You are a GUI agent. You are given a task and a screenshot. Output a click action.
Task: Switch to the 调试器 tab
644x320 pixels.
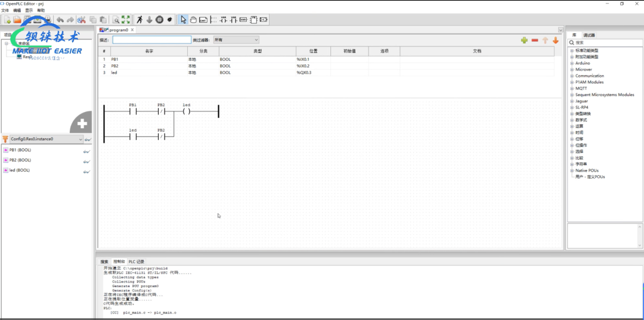(589, 35)
